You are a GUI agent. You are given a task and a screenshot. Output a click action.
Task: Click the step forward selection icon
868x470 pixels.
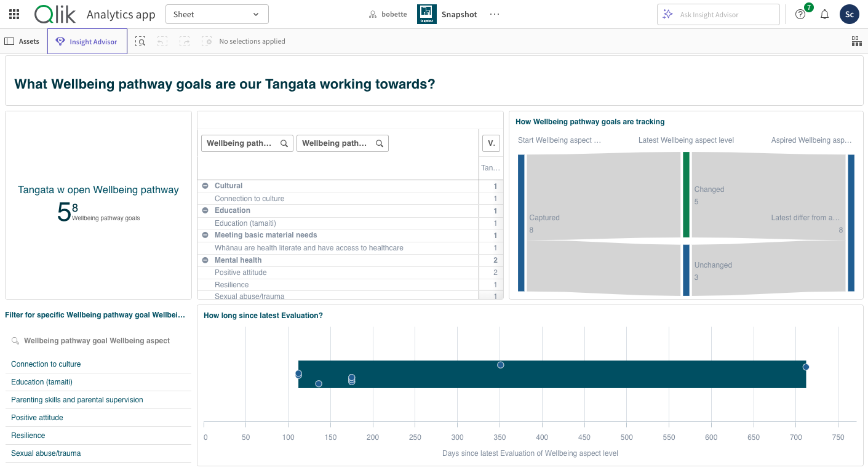185,41
